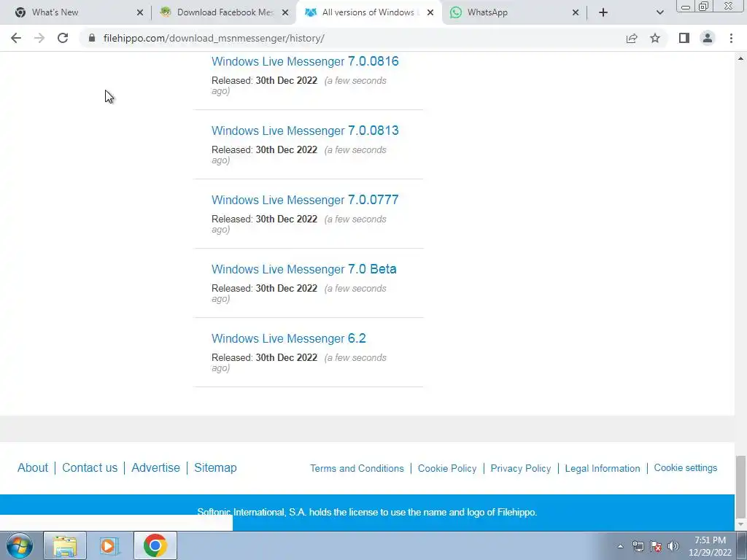Open the Sitemap footer link
The height and width of the screenshot is (560, 747).
215,467
